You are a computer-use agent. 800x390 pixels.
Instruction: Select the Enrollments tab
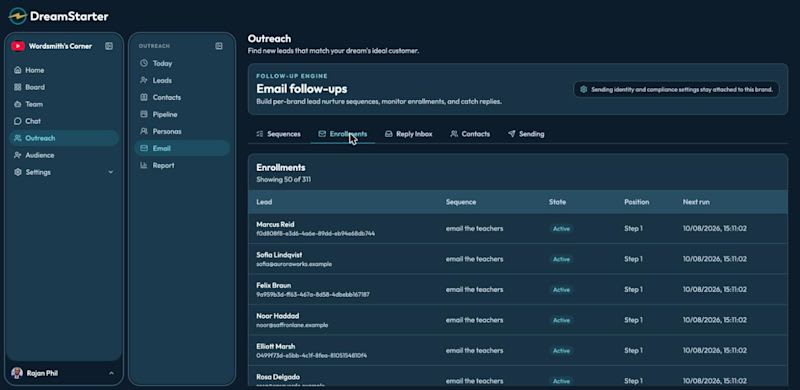(x=342, y=134)
